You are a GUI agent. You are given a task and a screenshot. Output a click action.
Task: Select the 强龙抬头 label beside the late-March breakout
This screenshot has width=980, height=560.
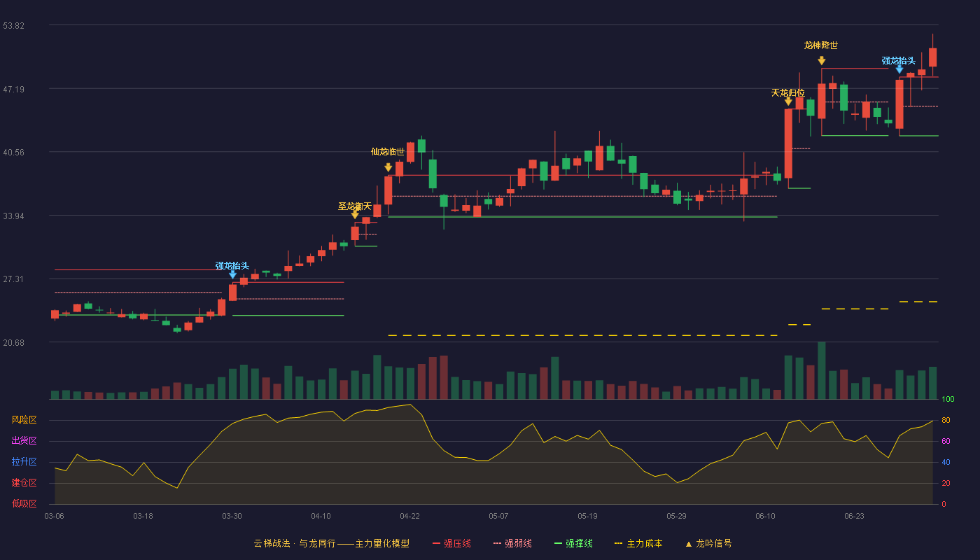[x=232, y=266]
